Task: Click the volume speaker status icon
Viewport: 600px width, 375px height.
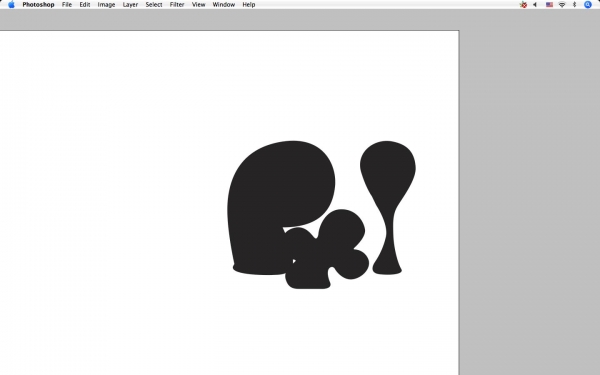Action: point(535,5)
